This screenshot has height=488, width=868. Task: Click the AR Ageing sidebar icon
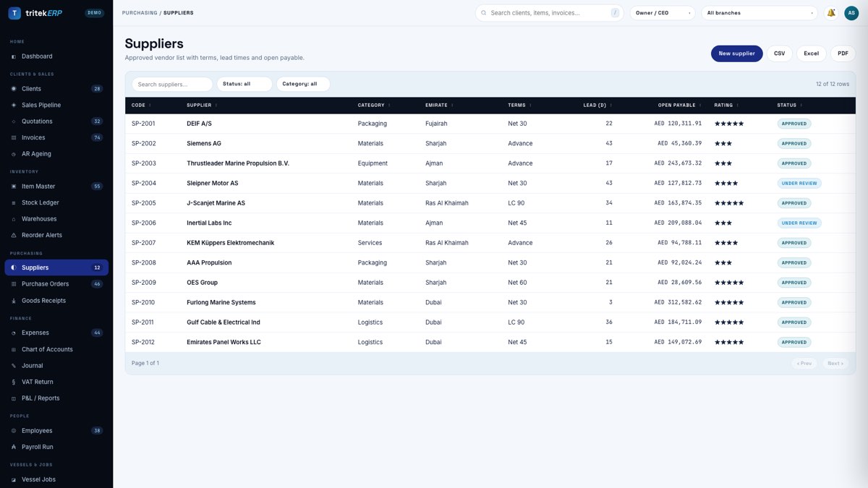click(x=14, y=154)
